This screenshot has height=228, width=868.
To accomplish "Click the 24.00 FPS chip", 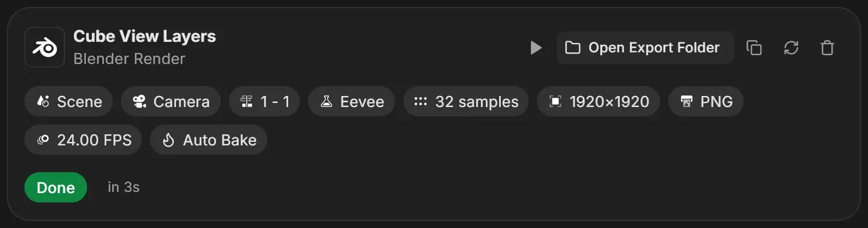I will (x=83, y=140).
